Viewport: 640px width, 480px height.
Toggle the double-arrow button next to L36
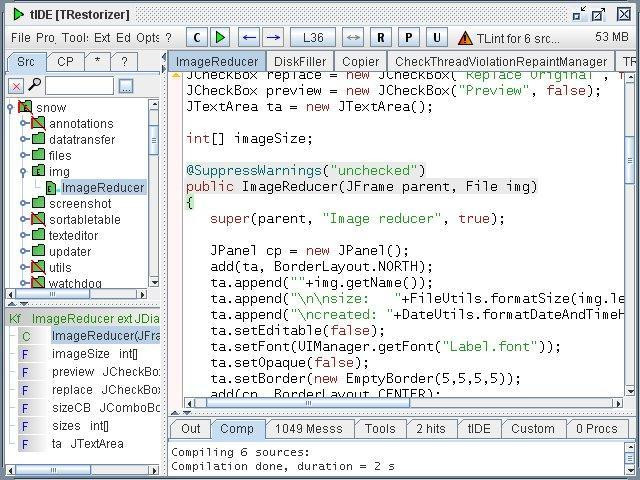pos(353,38)
